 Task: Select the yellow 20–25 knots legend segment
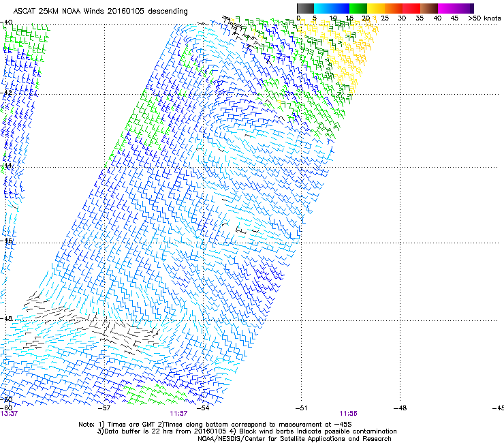376,8
